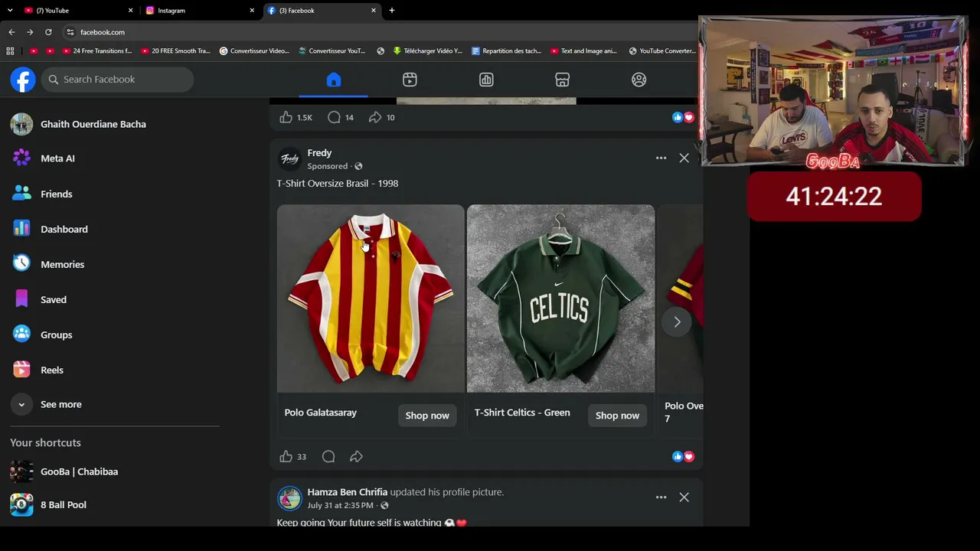Open the 24 Free Transitions bookmark

(97, 51)
